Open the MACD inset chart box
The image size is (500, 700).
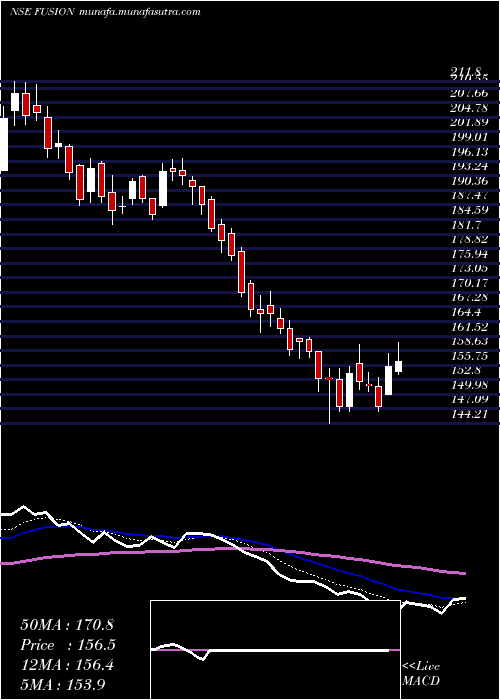pyautogui.click(x=275, y=650)
